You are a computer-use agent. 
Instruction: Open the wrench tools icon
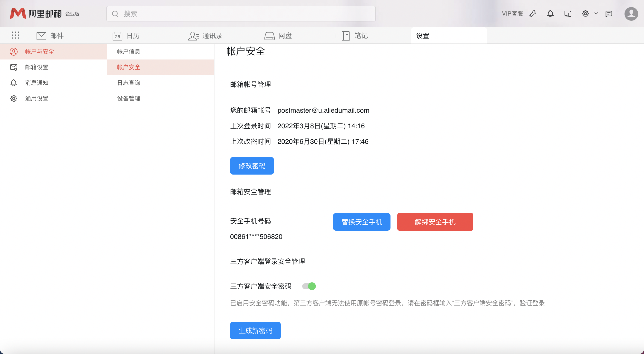point(533,13)
